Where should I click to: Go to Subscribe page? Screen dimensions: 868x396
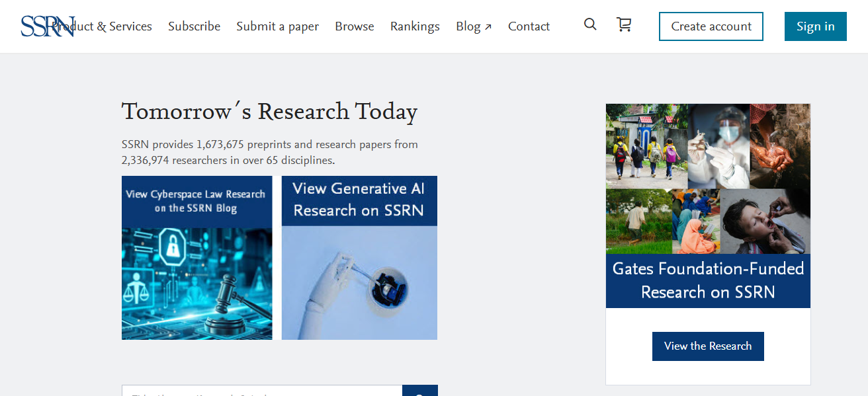[194, 26]
